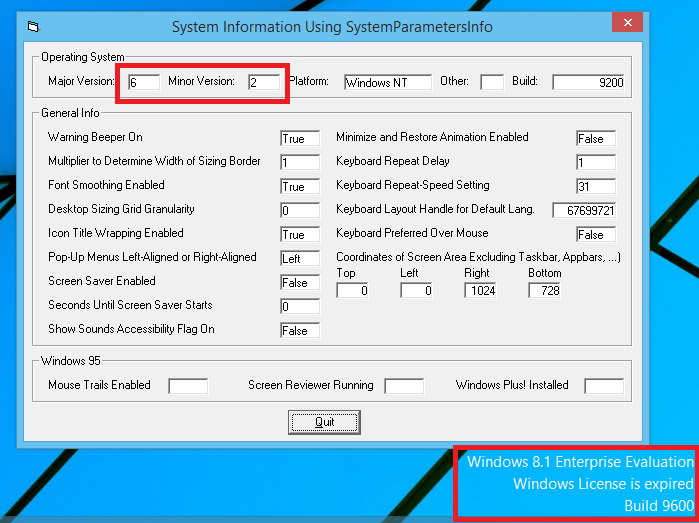Click the 'Screen Saver Enabled' label
This screenshot has width=699, height=523.
pos(102,281)
